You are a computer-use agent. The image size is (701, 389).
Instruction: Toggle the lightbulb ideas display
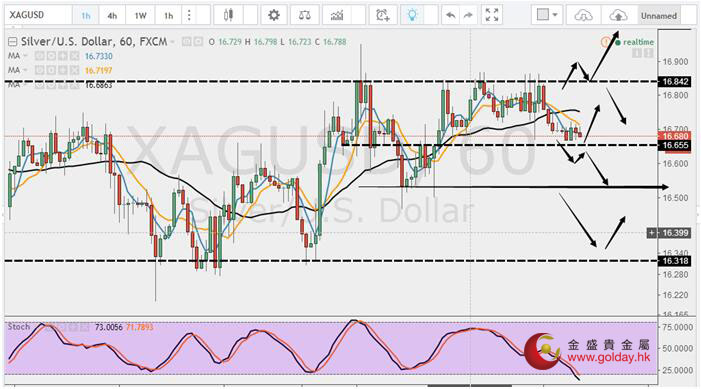(x=412, y=16)
